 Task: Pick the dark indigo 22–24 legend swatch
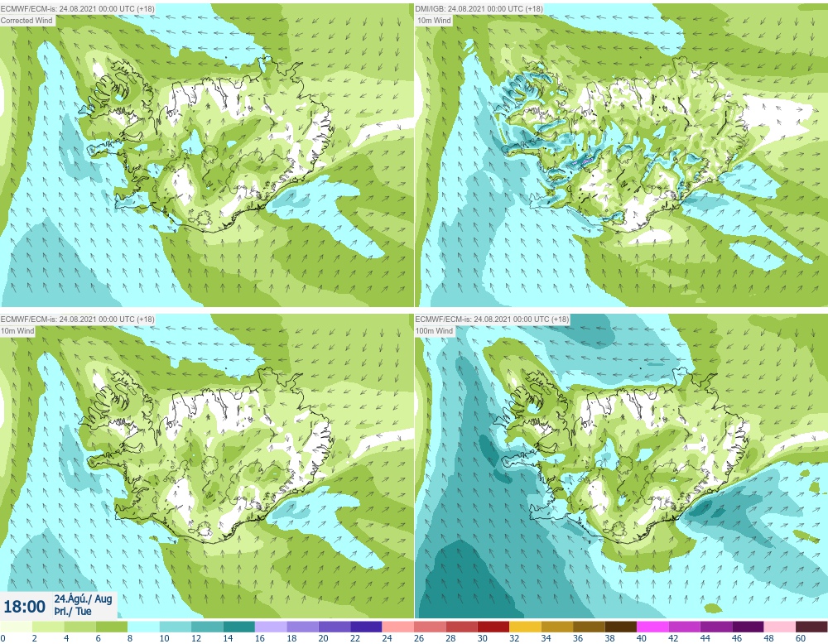tap(366, 627)
